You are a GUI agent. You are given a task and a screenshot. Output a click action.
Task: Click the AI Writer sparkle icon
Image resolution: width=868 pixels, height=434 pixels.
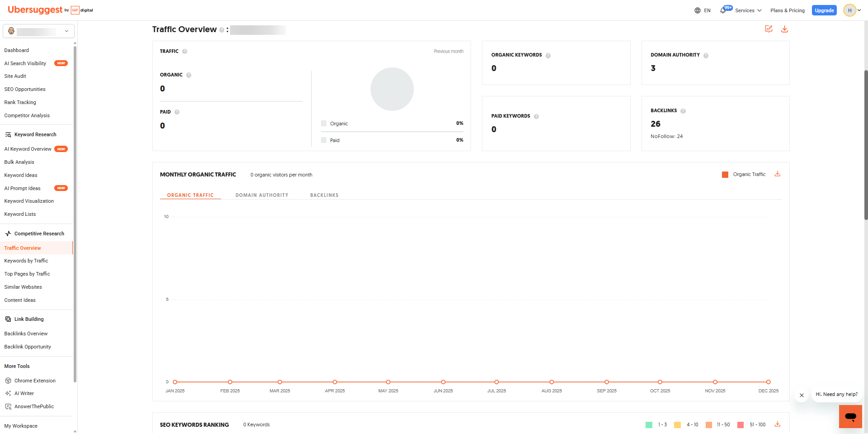(x=8, y=394)
